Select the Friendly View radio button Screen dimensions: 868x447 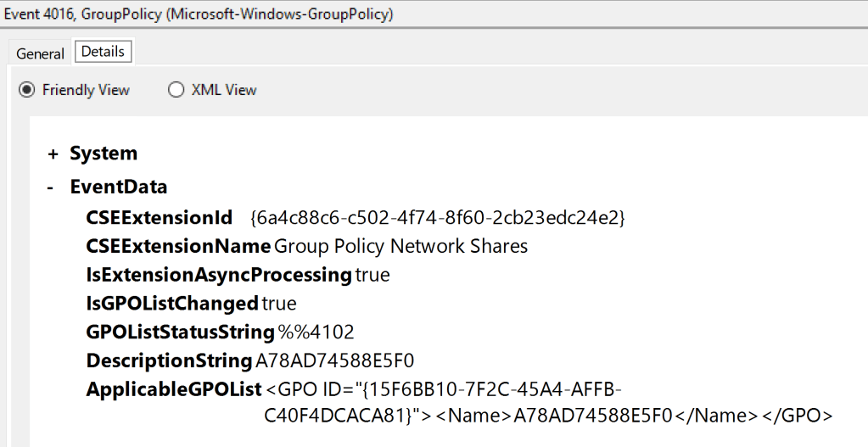pyautogui.click(x=27, y=90)
